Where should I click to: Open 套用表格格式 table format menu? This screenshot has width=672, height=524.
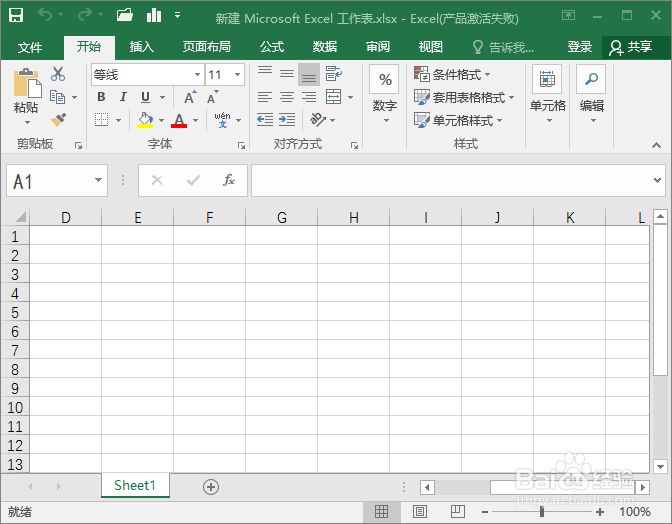[x=464, y=97]
